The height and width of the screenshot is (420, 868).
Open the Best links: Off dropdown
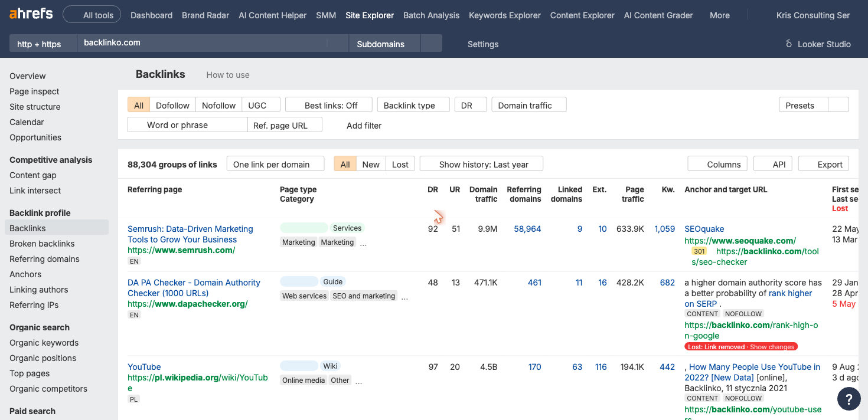[329, 105]
